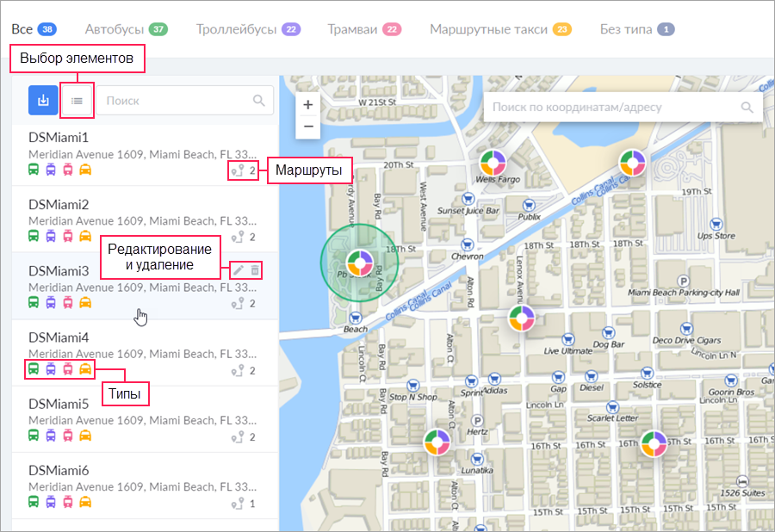Screen dimensions: 775x532
Task: Switch to the Без типа tab
Action: coord(637,29)
